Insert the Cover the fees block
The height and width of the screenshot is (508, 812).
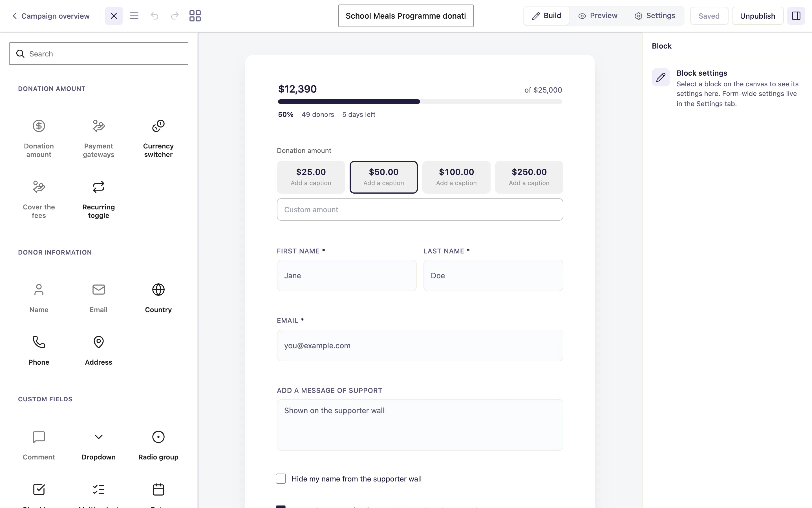39,200
